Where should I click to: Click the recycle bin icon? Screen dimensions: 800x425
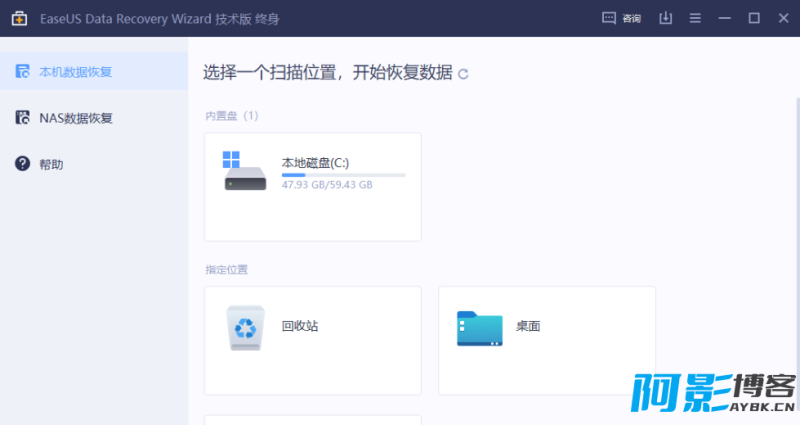coord(245,328)
